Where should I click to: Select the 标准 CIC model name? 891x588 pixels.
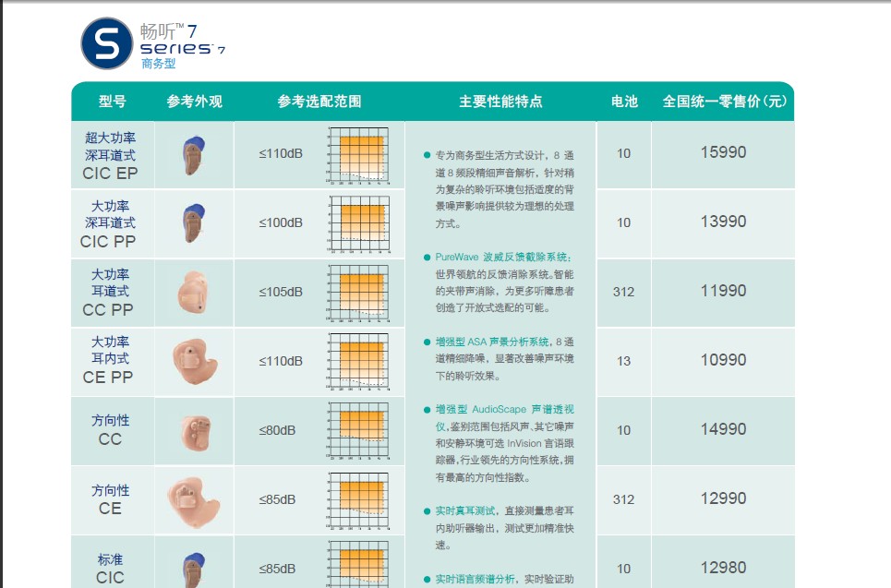pyautogui.click(x=110, y=568)
